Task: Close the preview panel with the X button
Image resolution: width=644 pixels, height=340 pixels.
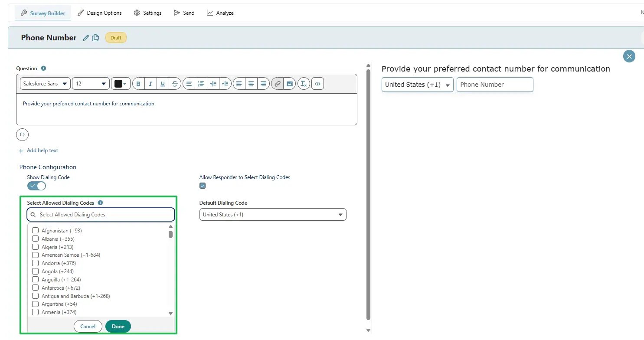Action: pyautogui.click(x=629, y=56)
